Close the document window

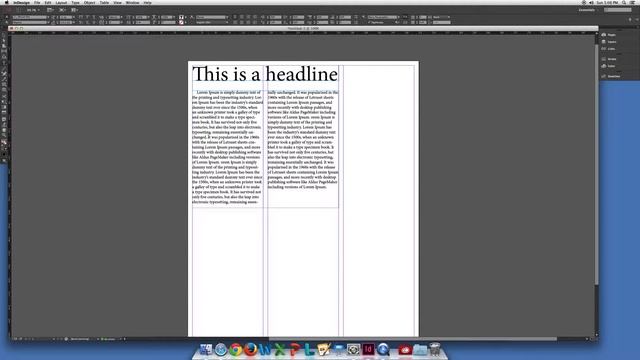[x=11, y=29]
